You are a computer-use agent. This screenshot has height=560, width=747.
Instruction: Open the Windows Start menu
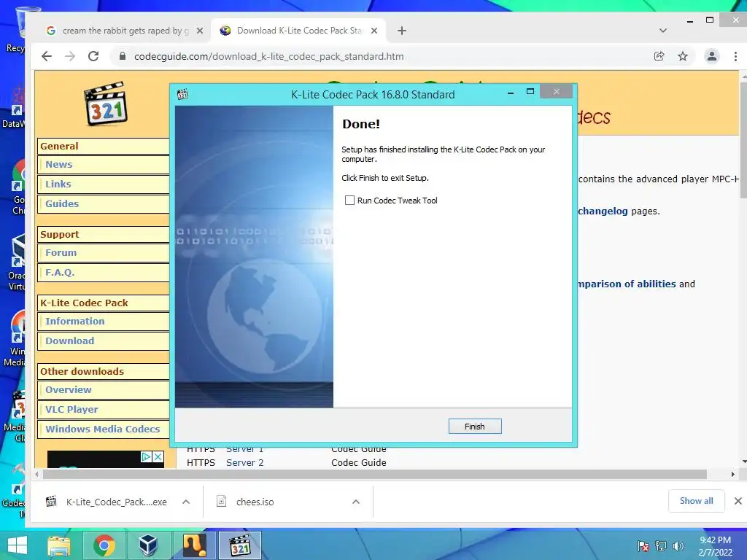pyautogui.click(x=18, y=545)
